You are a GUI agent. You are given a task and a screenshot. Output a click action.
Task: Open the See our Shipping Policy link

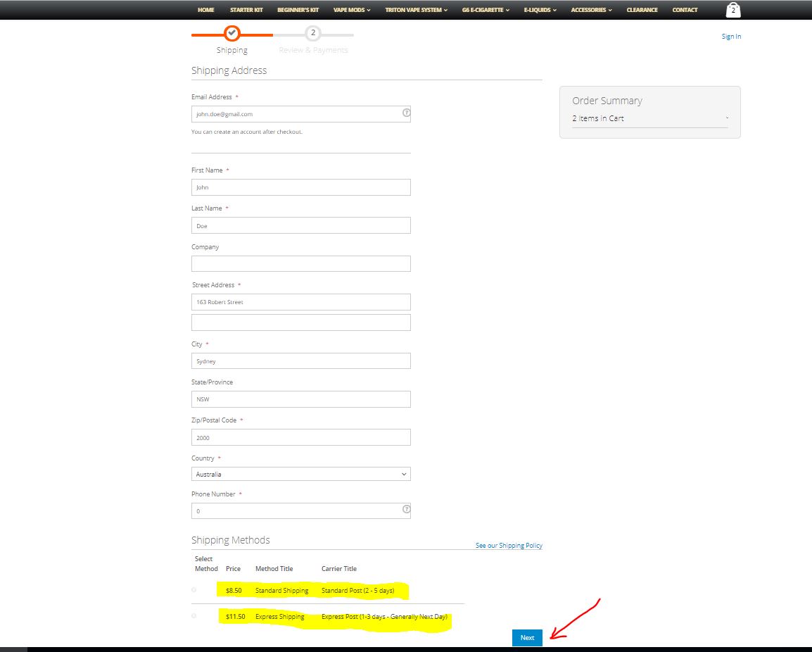coord(509,546)
